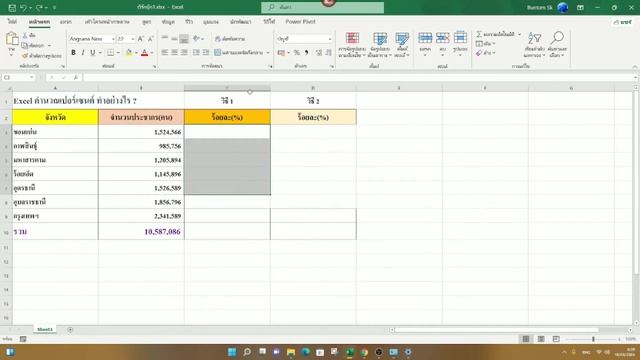Click the Share button
This screenshot has width=640, height=360.
(623, 22)
